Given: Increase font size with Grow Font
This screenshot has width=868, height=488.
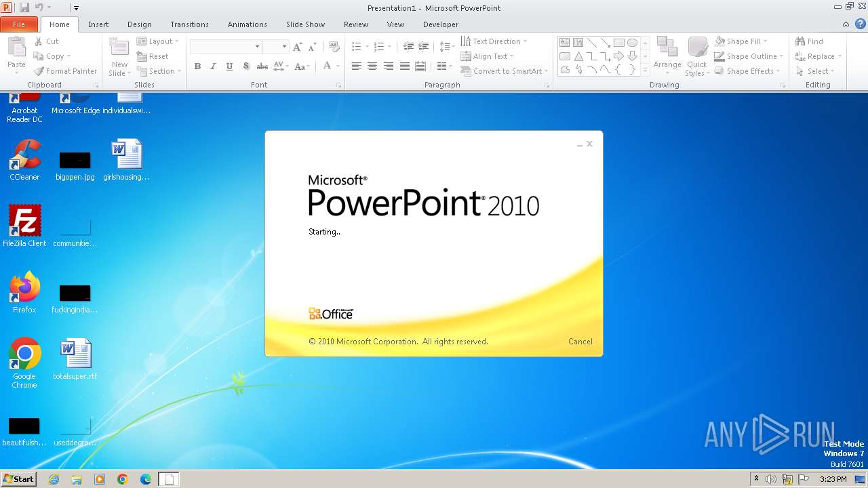Looking at the screenshot, I should pyautogui.click(x=298, y=47).
